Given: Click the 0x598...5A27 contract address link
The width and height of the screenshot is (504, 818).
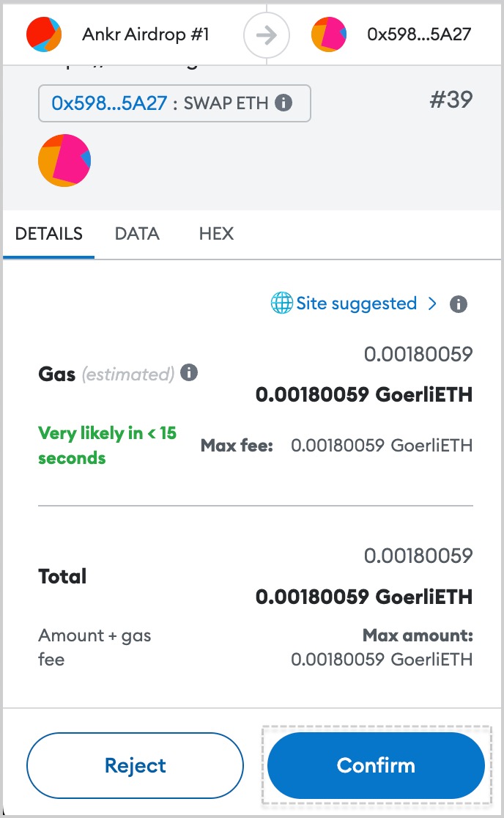Looking at the screenshot, I should (x=109, y=103).
